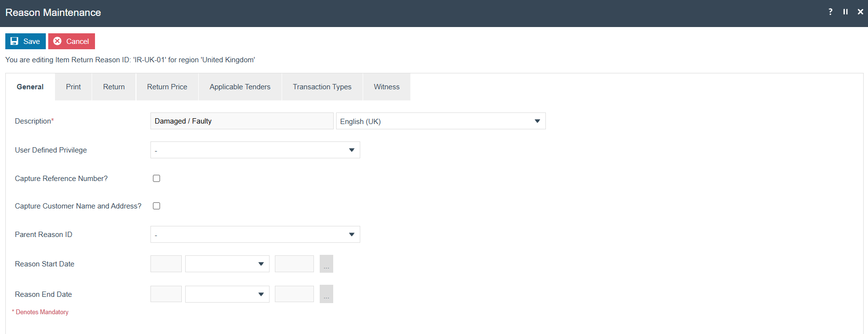Open Reason End Date month dropdown

click(227, 294)
